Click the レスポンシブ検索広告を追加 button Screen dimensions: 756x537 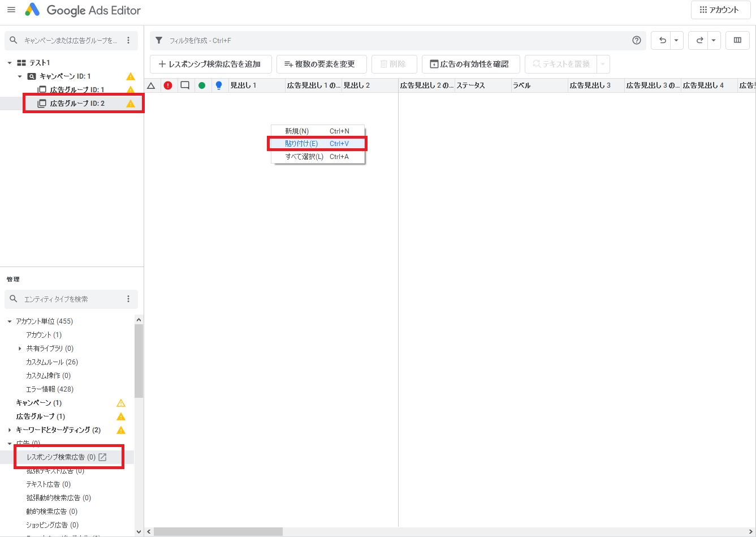pos(210,65)
